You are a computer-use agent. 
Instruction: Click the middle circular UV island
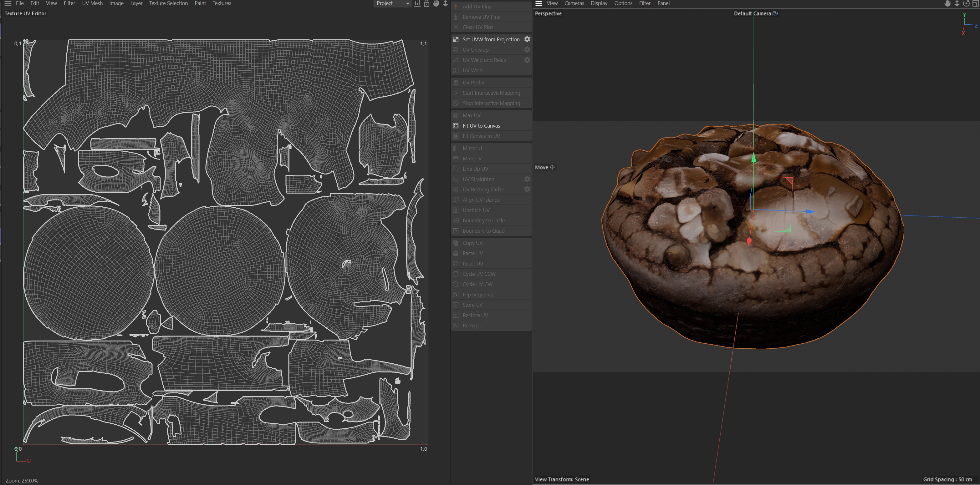pyautogui.click(x=220, y=270)
